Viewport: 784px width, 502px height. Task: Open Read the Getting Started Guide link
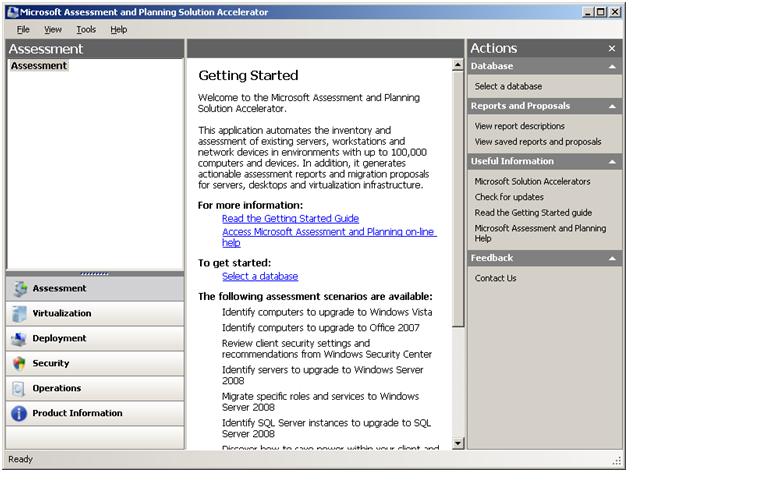290,218
